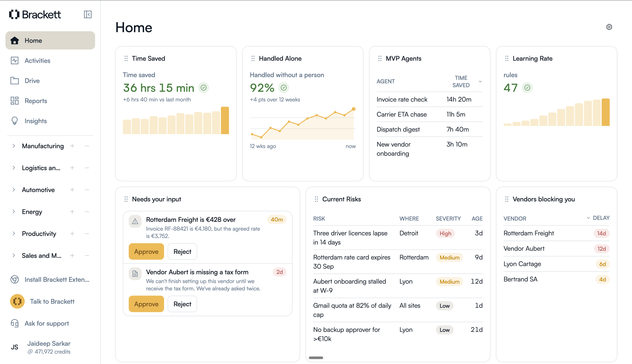Add item to Sales and M... section
The height and width of the screenshot is (364, 632).
pos(72,255)
